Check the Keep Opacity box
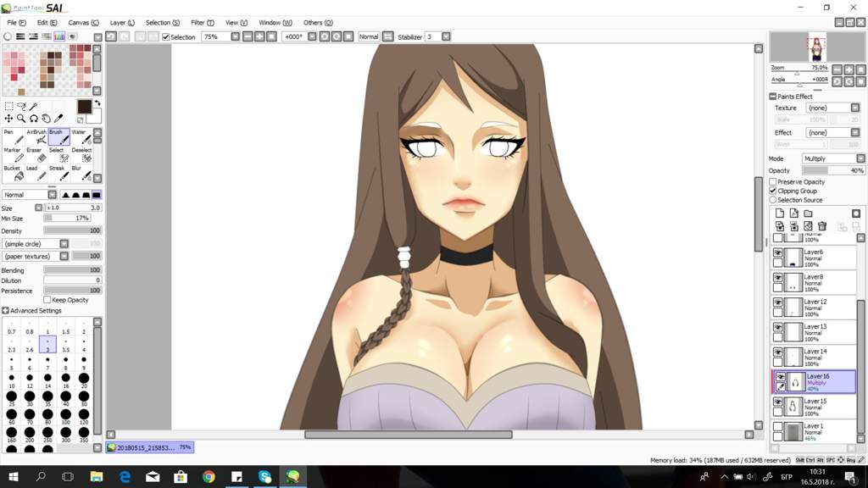 click(47, 300)
